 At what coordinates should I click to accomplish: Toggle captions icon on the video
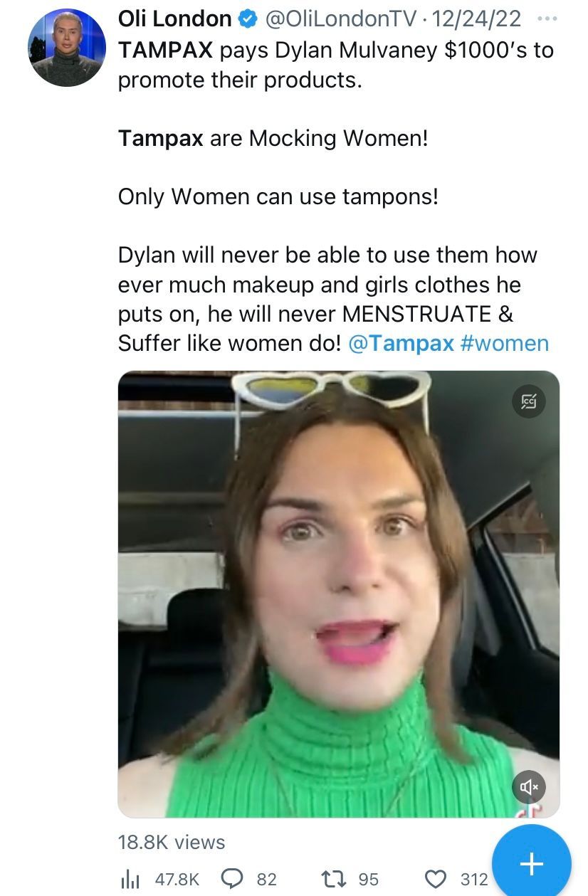529,402
